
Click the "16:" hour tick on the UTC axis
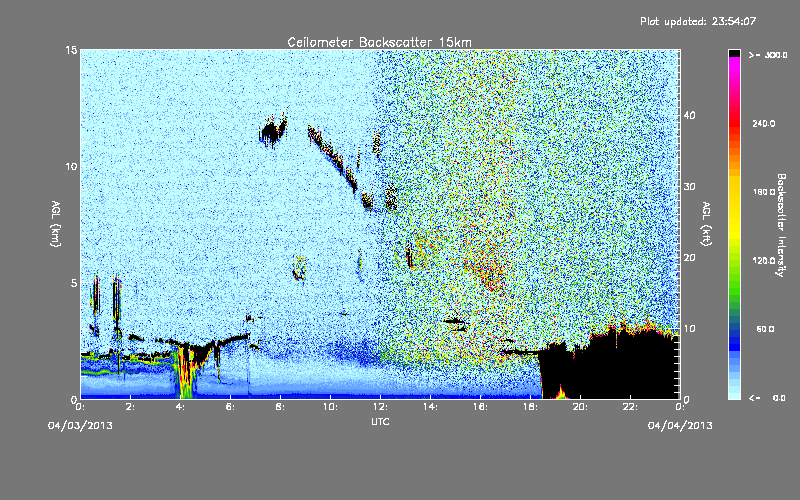[x=481, y=407]
